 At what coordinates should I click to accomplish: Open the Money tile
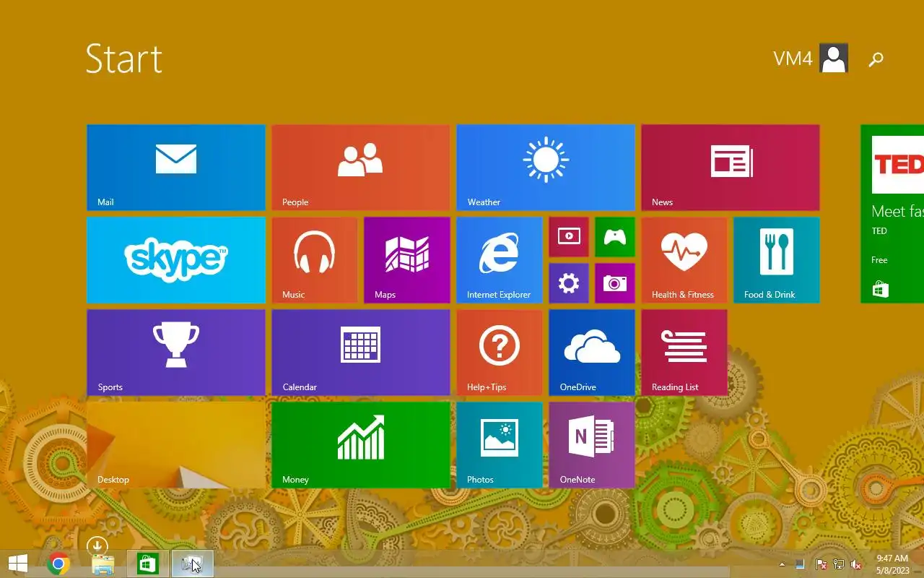tap(361, 445)
